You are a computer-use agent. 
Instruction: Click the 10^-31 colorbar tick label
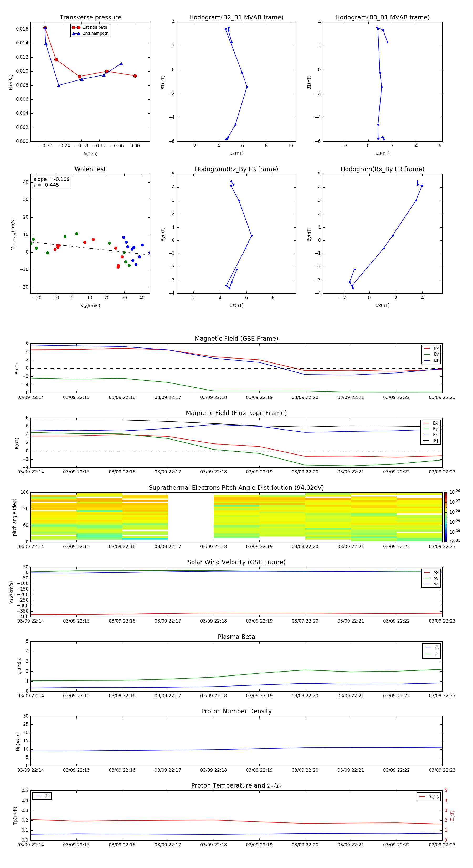pyautogui.click(x=455, y=542)
